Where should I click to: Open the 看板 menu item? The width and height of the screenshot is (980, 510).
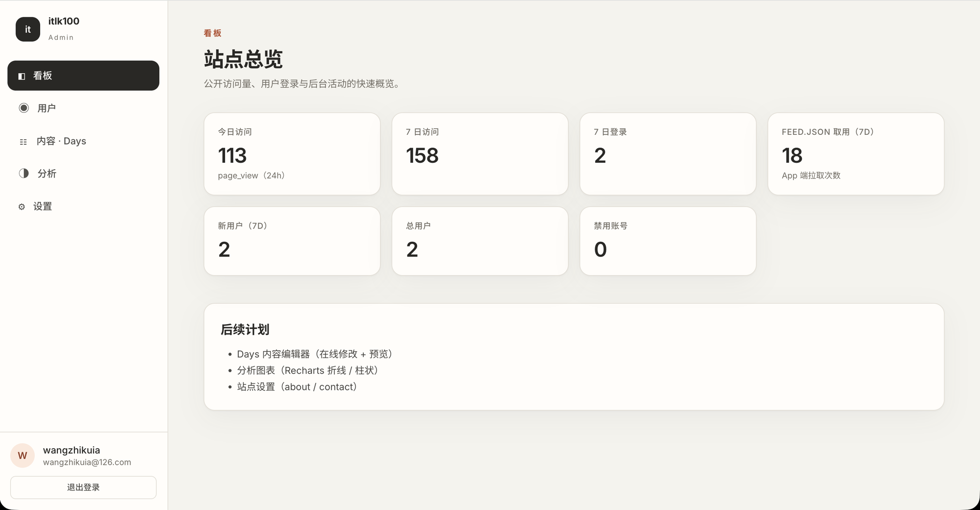[x=83, y=76]
